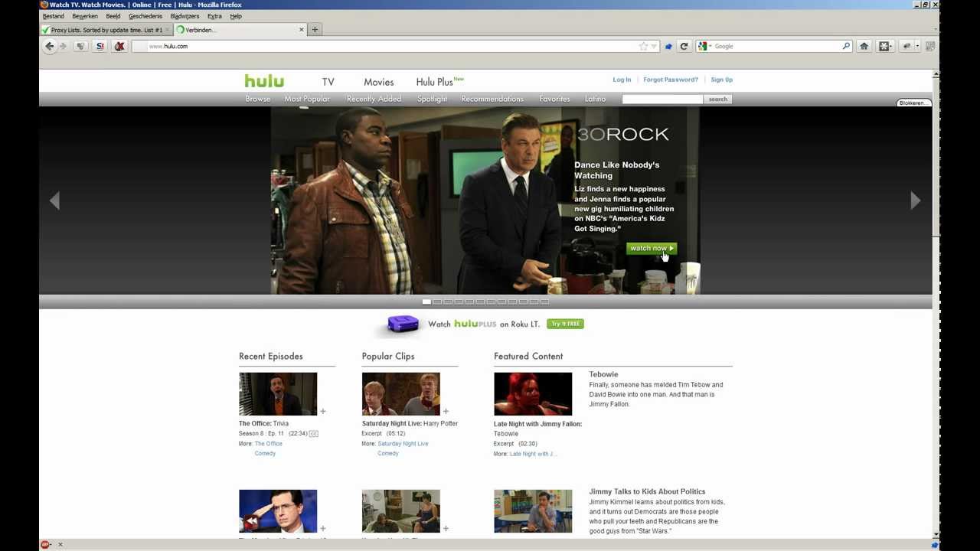The height and width of the screenshot is (551, 980).
Task: Click the Saturday Night Live More link
Action: [x=403, y=444]
